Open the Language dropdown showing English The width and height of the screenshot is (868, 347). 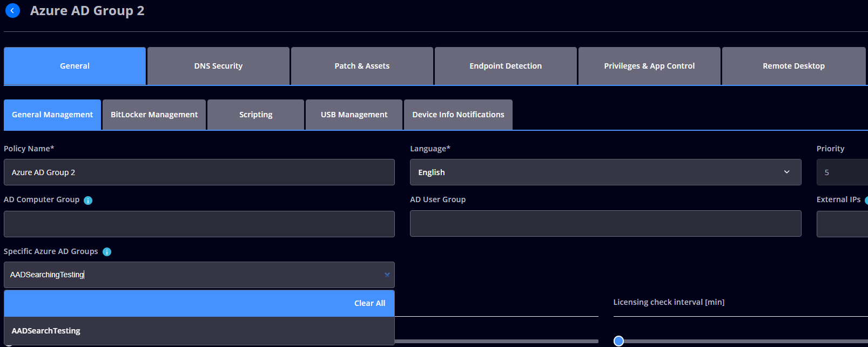click(605, 172)
